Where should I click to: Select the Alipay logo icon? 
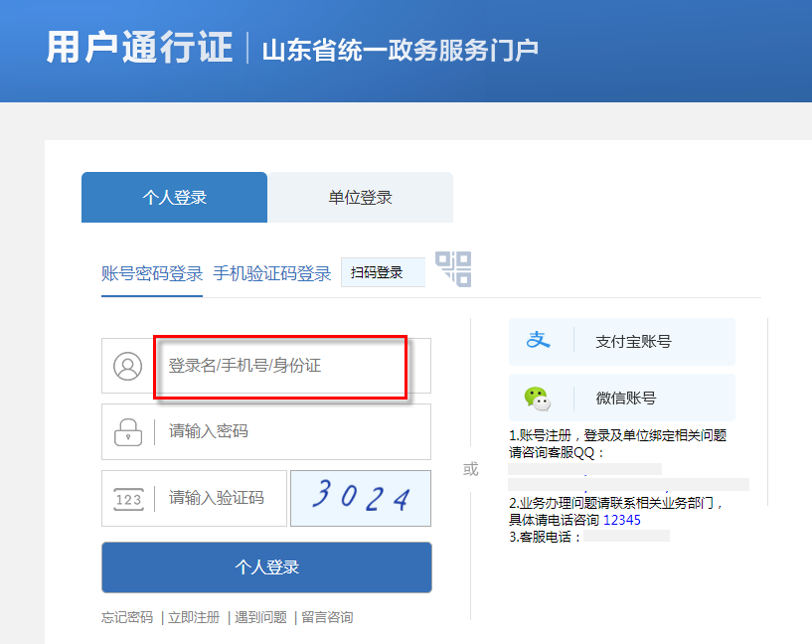point(538,341)
